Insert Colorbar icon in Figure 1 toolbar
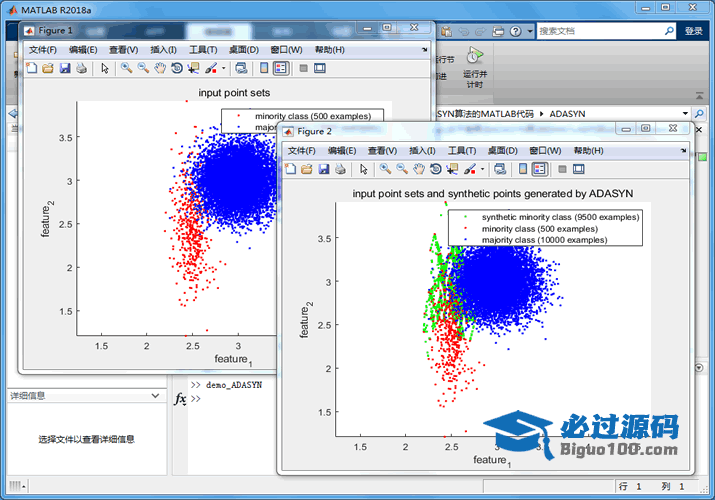This screenshot has width=715, height=500. point(264,68)
